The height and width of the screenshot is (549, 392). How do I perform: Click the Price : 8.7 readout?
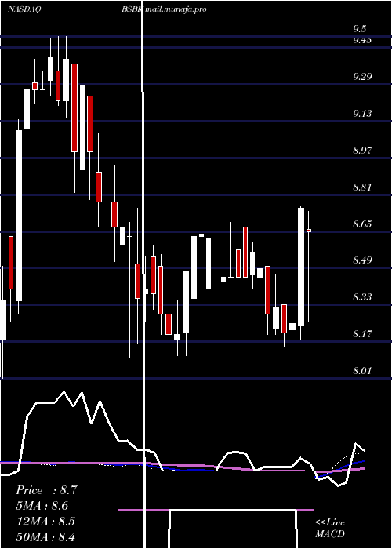[46, 490]
